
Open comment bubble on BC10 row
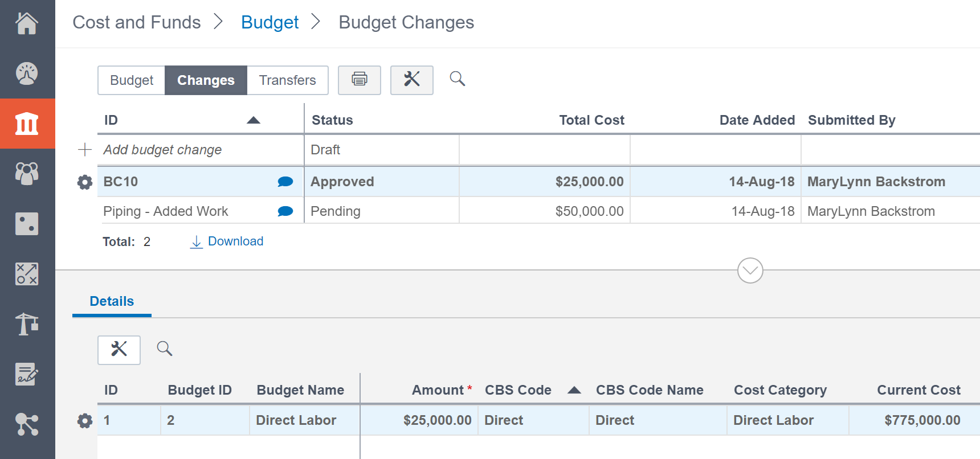click(x=285, y=182)
